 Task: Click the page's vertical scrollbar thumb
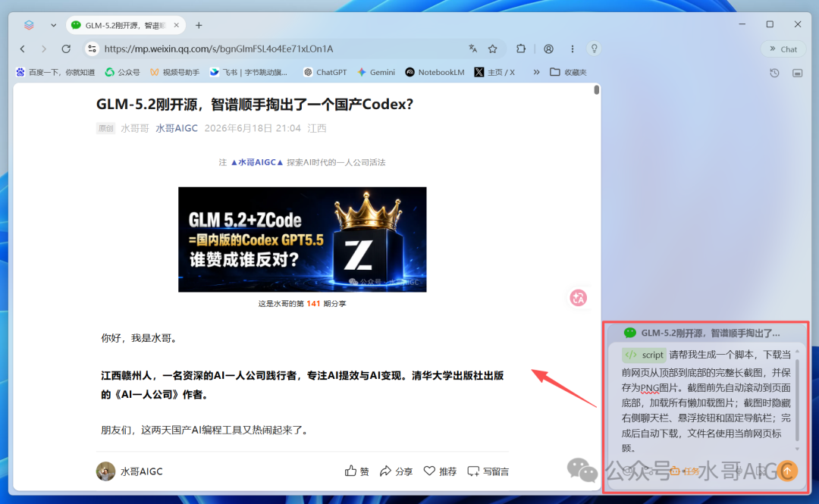coord(597,90)
